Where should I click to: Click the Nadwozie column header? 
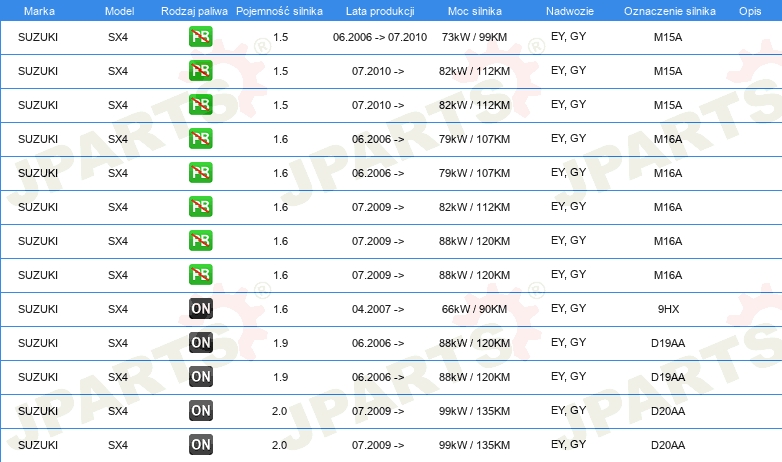(x=570, y=11)
